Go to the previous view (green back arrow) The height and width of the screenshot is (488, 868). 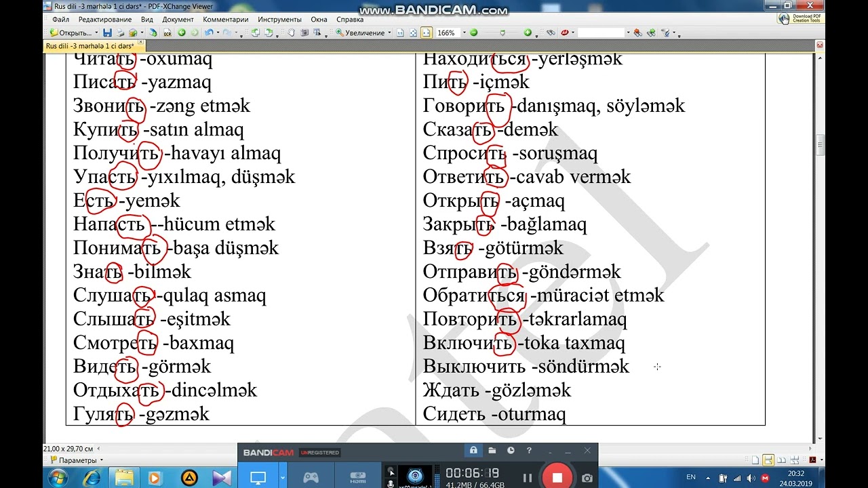pos(182,33)
